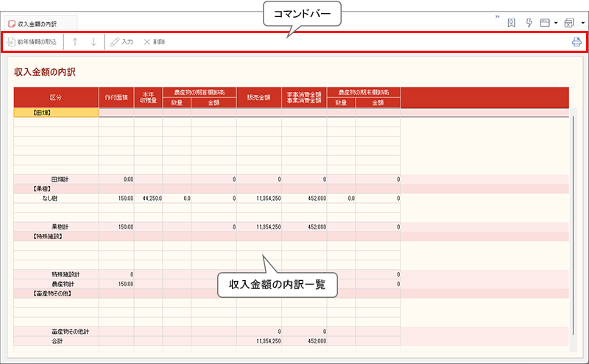
Task: Move row down with down arrow
Action: [x=94, y=42]
